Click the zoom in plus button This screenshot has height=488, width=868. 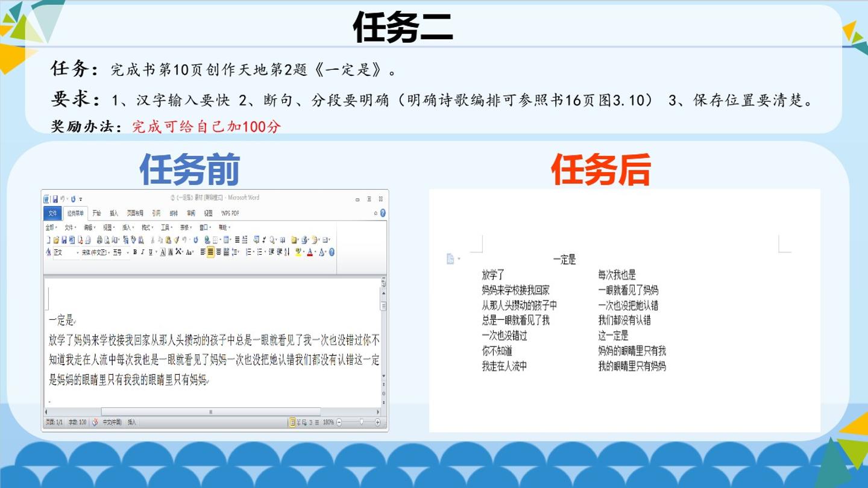[377, 422]
